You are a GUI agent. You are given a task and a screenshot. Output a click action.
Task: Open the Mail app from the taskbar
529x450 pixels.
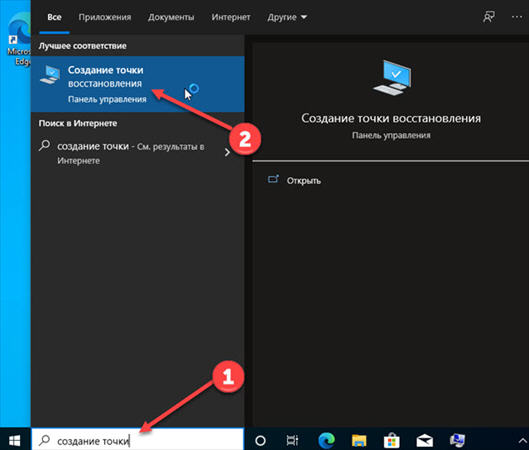(x=424, y=440)
